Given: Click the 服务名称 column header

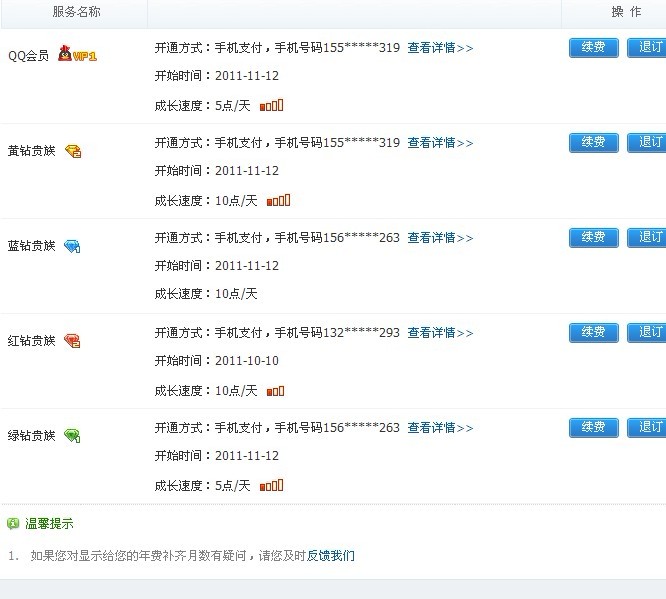Looking at the screenshot, I should click(76, 12).
